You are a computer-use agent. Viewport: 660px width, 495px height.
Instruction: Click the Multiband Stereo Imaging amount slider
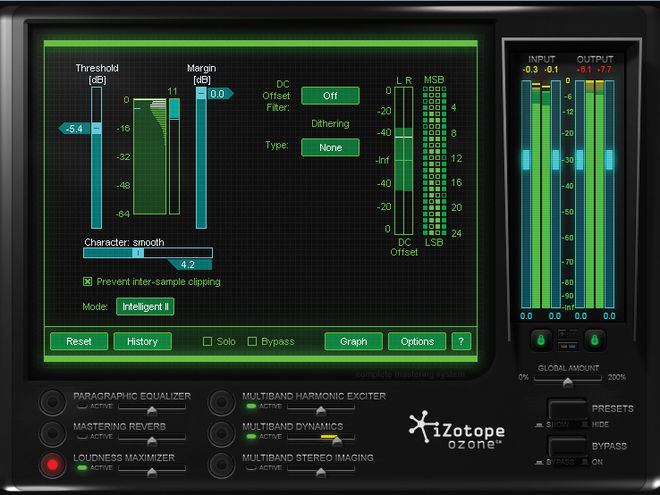(321, 471)
